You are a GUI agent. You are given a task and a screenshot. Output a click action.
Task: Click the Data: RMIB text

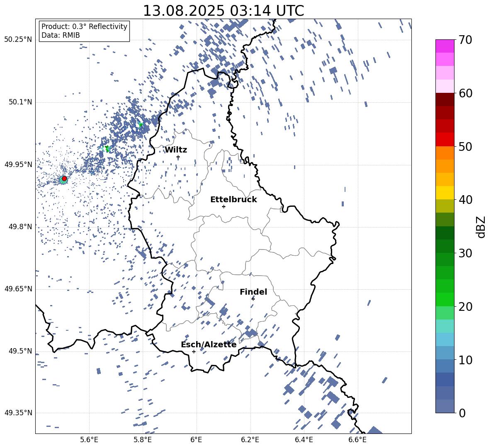coord(61,35)
